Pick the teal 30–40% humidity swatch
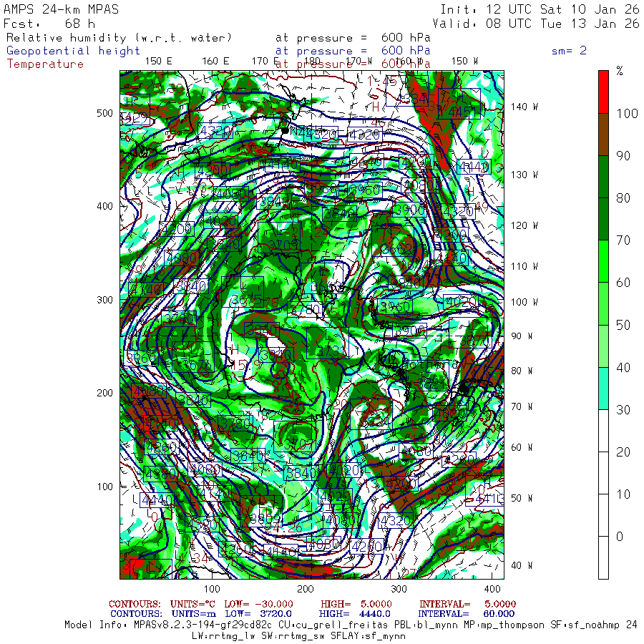The image size is (644, 644). 603,388
